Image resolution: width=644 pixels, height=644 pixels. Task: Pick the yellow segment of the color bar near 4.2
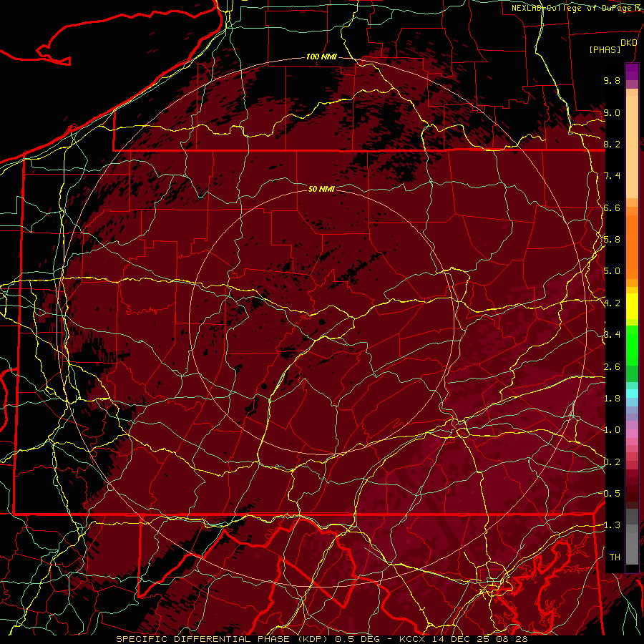pos(632,306)
